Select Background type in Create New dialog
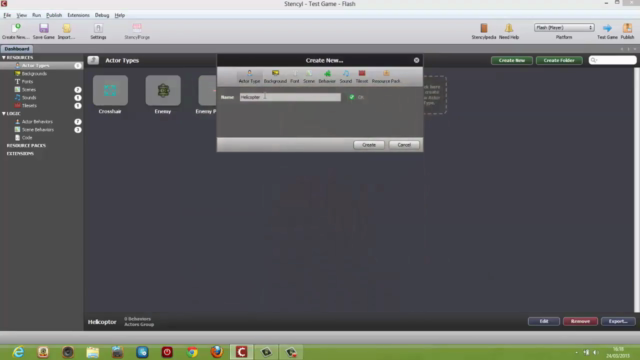The width and height of the screenshot is (640, 360). tap(275, 76)
